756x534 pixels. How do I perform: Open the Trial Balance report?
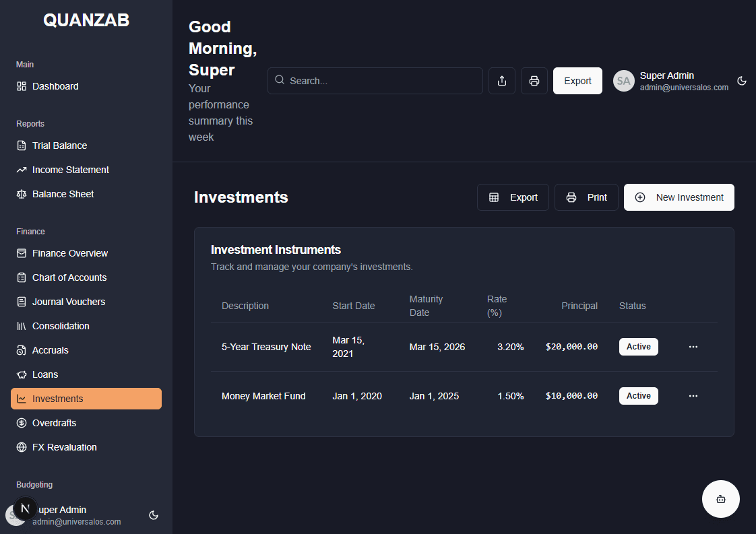point(86,145)
